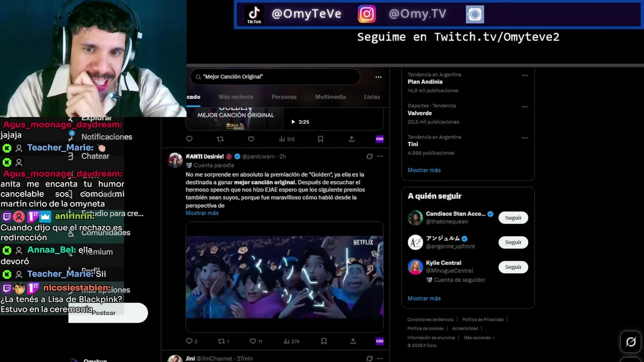Open Candiace Stan Account avatar

(415, 218)
